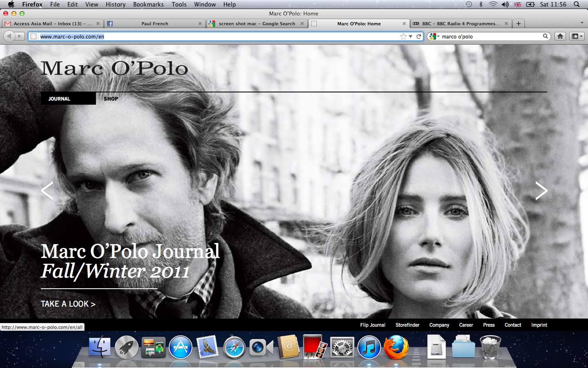The height and width of the screenshot is (368, 588).
Task: Open the File menu
Action: pyautogui.click(x=55, y=4)
